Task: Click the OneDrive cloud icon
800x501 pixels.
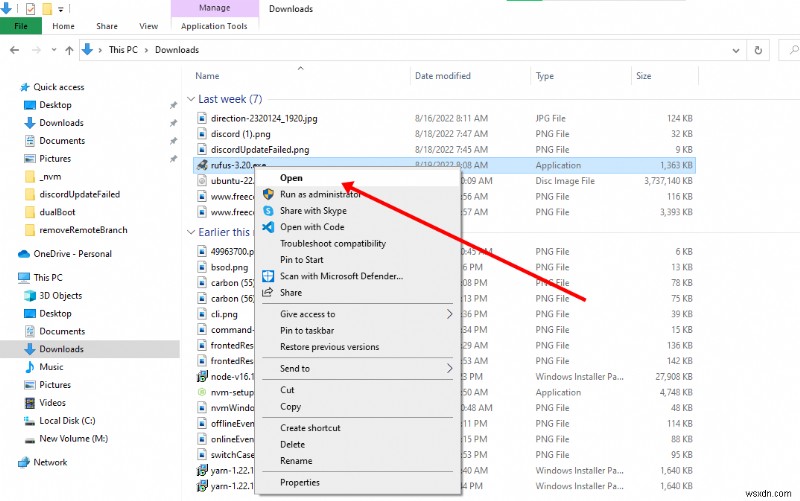Action: pos(24,254)
